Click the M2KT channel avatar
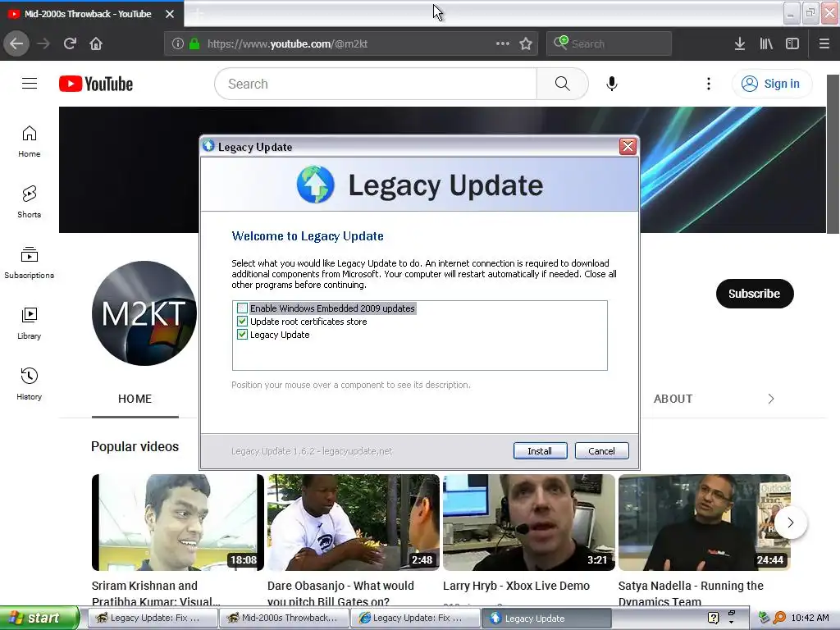840x630 pixels. [144, 313]
